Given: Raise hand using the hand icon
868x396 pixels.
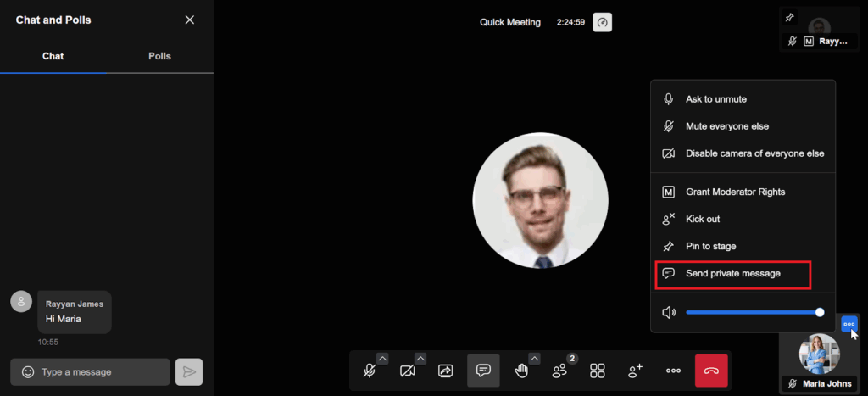Looking at the screenshot, I should (520, 371).
